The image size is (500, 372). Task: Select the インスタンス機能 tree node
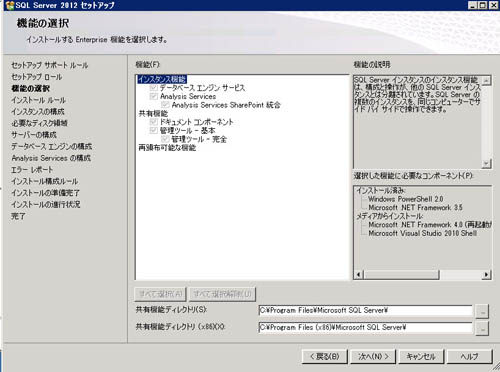(162, 79)
